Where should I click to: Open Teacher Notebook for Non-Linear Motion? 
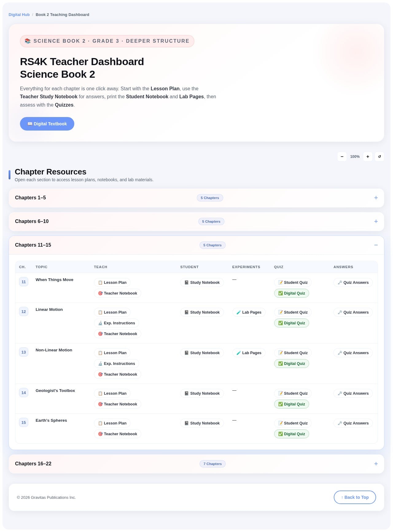pos(117,374)
